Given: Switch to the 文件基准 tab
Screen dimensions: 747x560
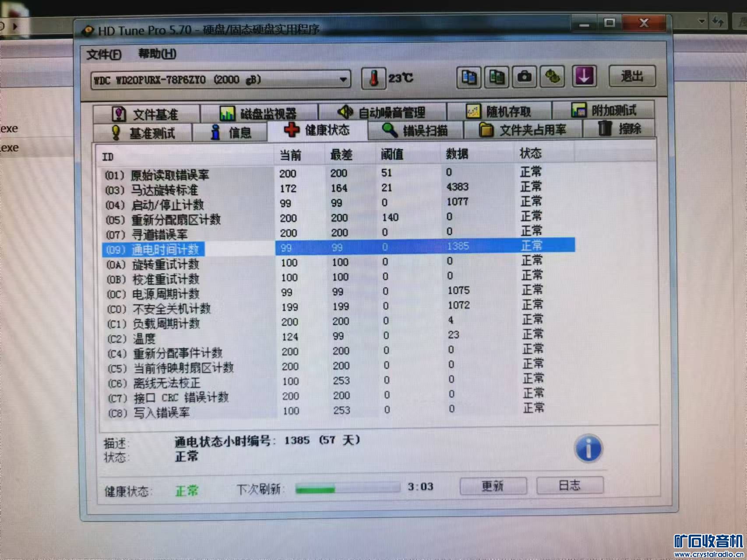Looking at the screenshot, I should point(146,114).
